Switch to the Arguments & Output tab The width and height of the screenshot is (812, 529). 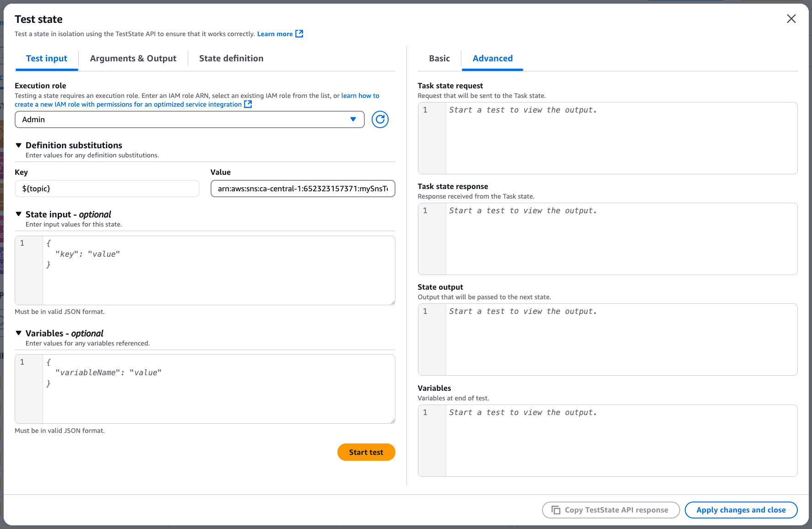point(133,58)
